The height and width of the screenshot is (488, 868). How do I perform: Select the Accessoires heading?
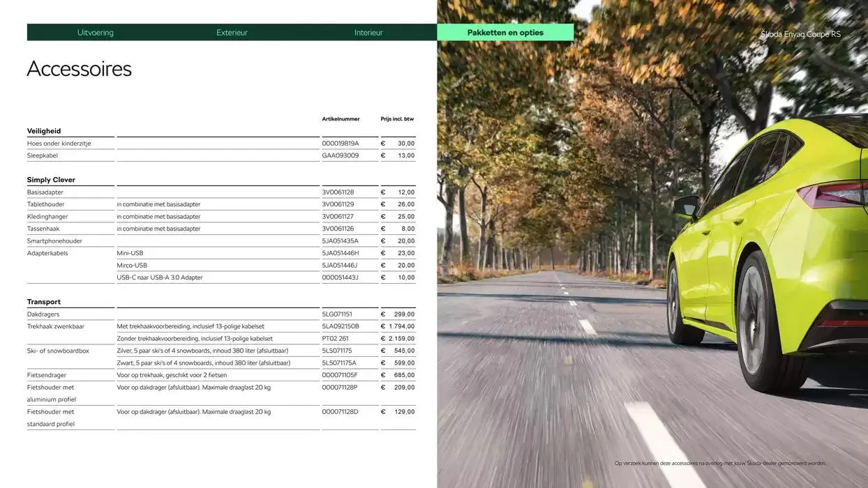[79, 68]
